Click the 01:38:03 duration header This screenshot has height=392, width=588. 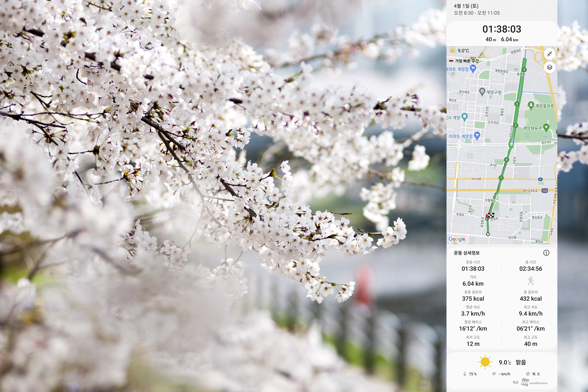click(502, 29)
